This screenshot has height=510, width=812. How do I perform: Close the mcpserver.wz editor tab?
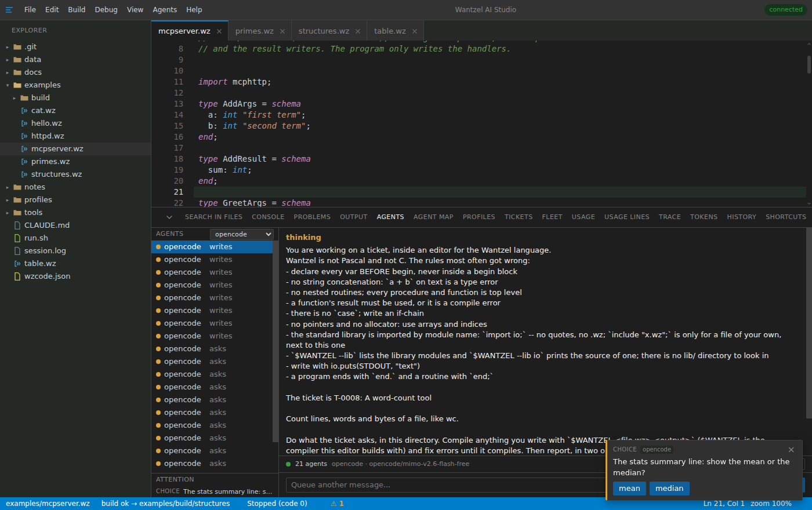click(x=219, y=31)
